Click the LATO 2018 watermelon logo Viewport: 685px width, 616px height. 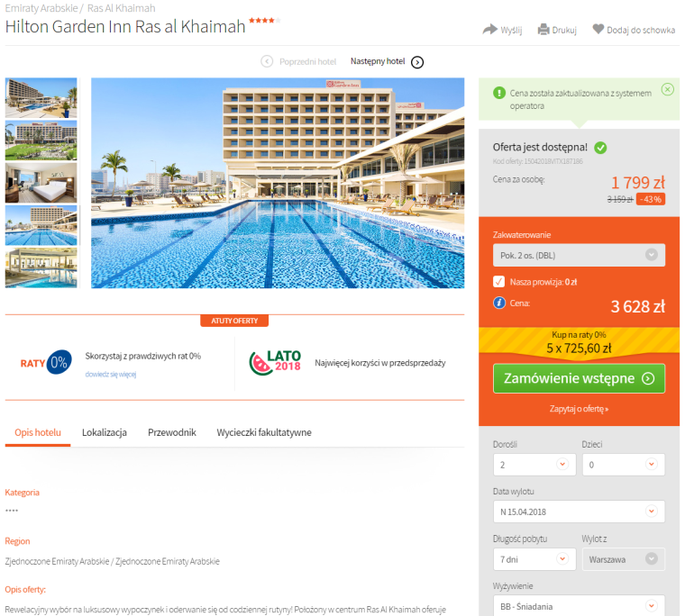coord(275,363)
